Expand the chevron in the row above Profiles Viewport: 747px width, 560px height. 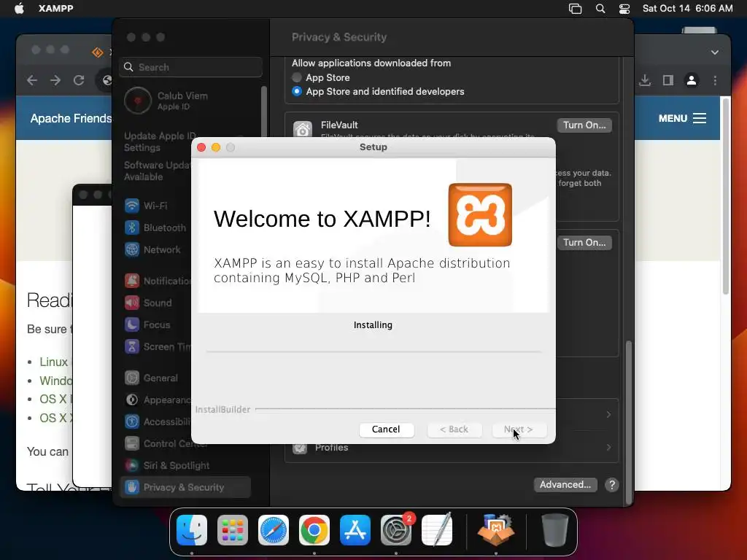[x=608, y=415]
